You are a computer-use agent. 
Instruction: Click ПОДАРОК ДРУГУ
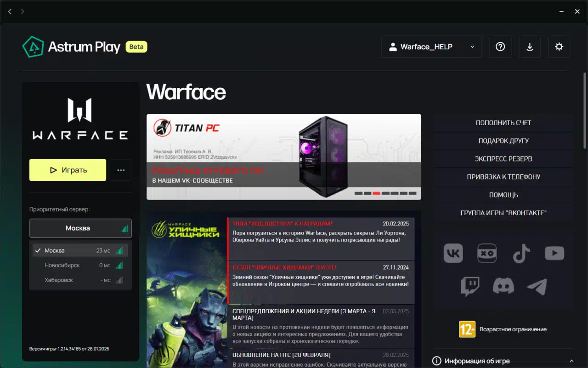coord(503,141)
